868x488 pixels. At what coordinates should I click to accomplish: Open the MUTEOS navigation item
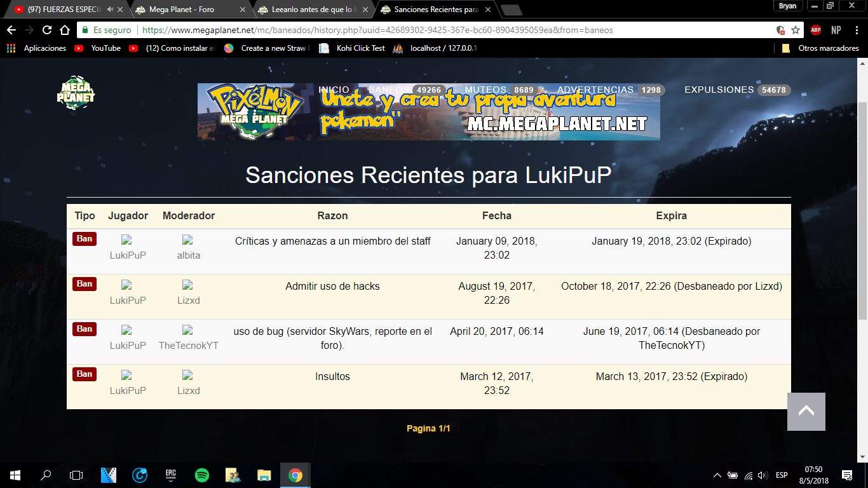click(485, 90)
